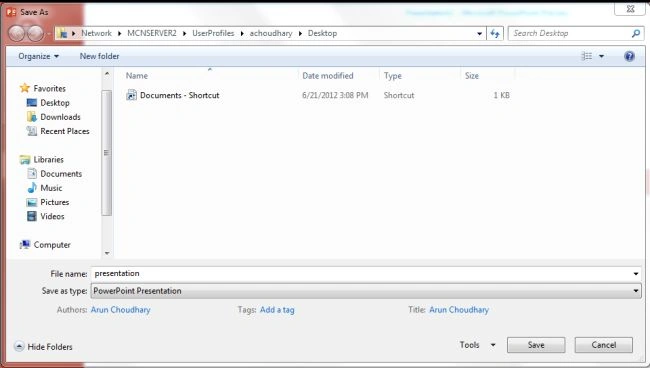This screenshot has height=368, width=650.
Task: Click the Documents library icon
Action: coord(32,174)
